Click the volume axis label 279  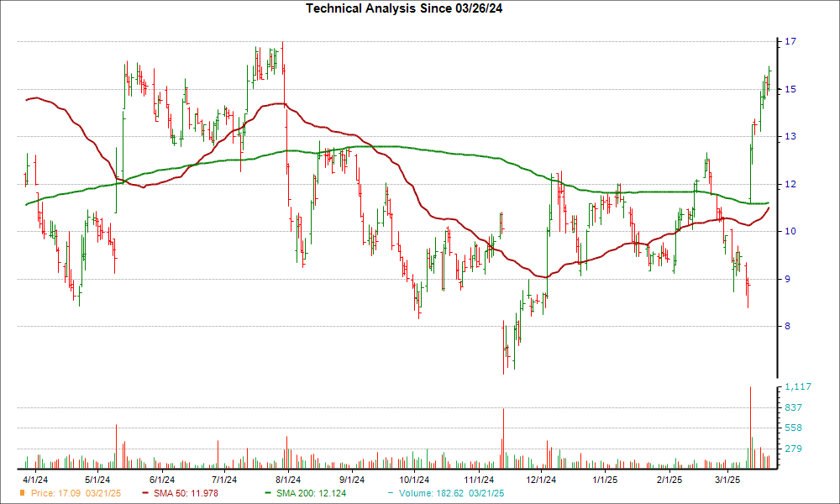click(x=794, y=449)
